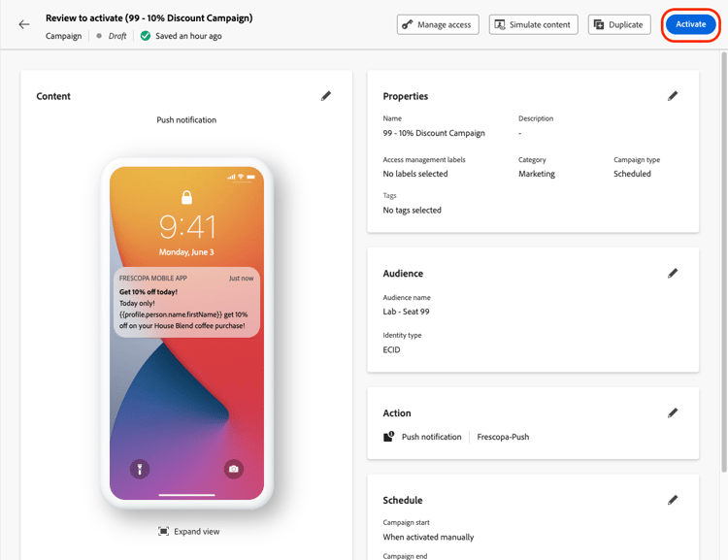Click identity type 'ECID' value
The image size is (728, 560).
pyautogui.click(x=391, y=349)
